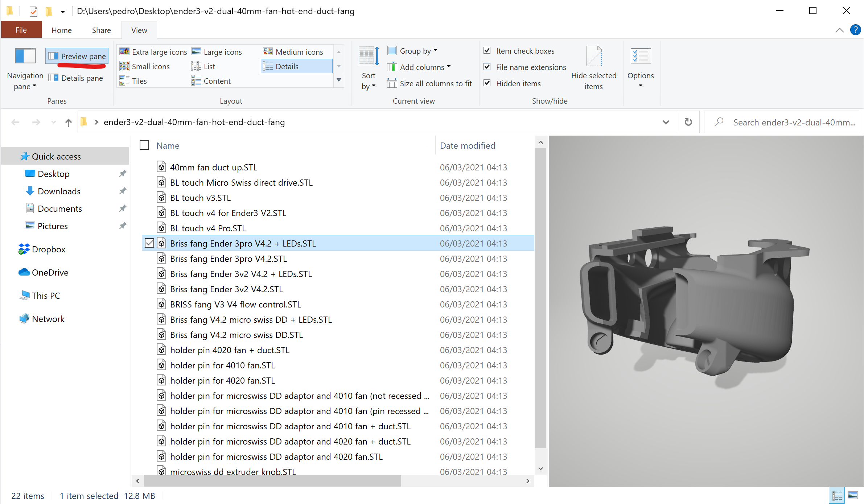Image resolution: width=864 pixels, height=504 pixels.
Task: Open the Add columns dropdown
Action: pos(419,67)
